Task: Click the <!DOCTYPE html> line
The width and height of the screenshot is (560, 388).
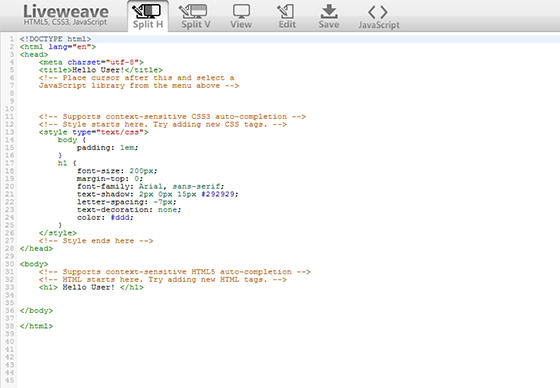Action: pyautogui.click(x=55, y=39)
